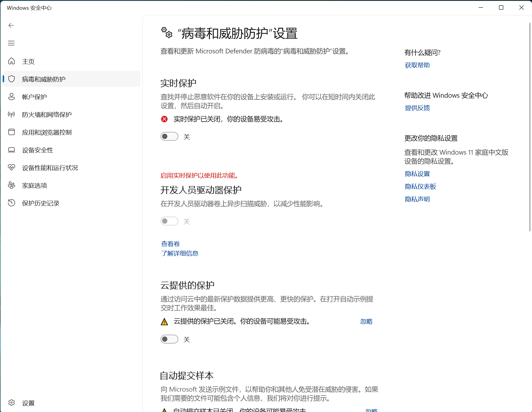Click the heading 更改你的隐私设置

431,138
